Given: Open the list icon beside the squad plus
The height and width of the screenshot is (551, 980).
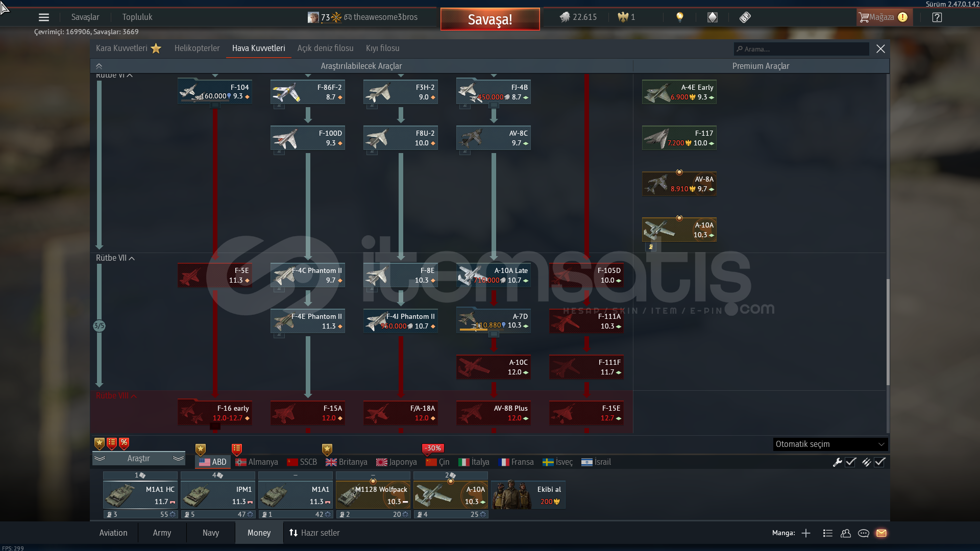Looking at the screenshot, I should [x=828, y=533].
